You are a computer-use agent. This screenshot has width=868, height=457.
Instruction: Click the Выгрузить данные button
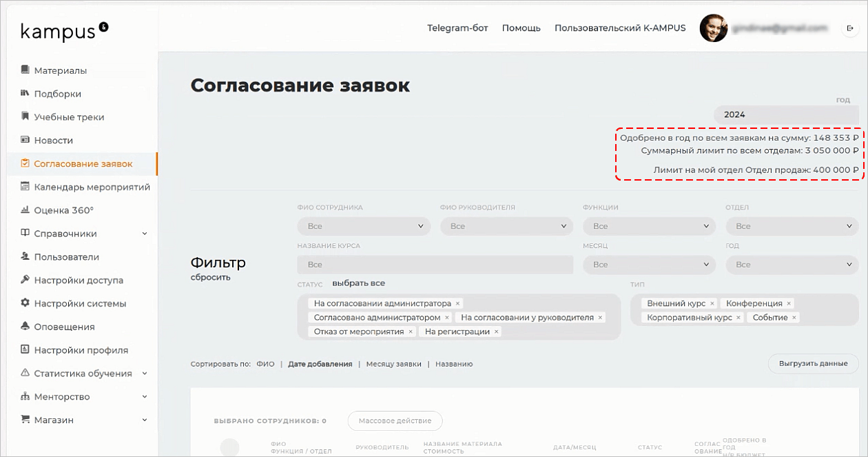coord(813,363)
